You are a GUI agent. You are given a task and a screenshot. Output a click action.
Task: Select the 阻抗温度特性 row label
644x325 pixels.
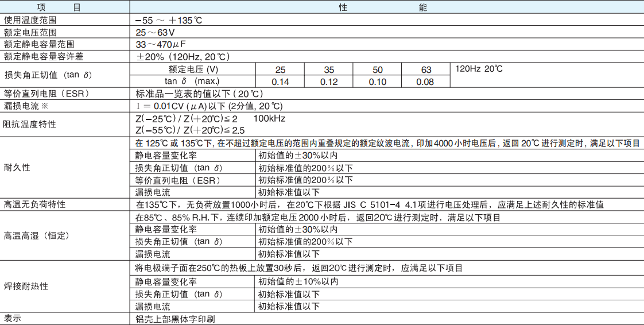tap(30, 124)
